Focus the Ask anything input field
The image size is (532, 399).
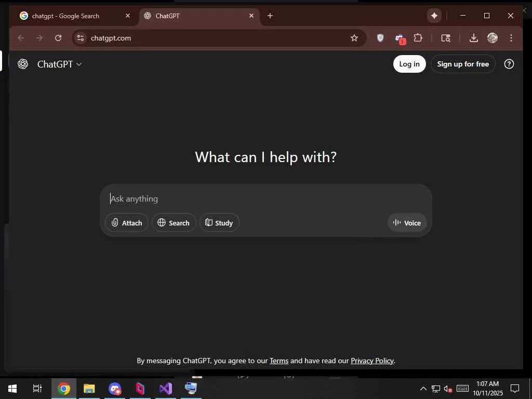265,199
